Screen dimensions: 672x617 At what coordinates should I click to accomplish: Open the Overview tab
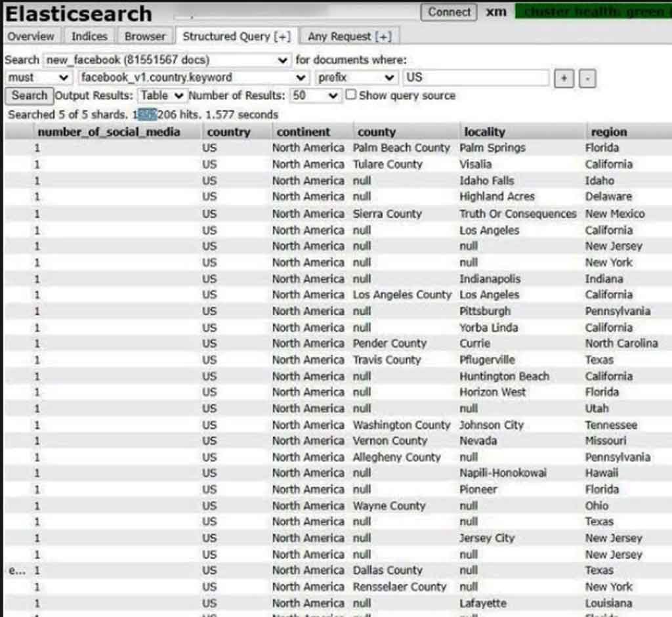click(x=31, y=37)
